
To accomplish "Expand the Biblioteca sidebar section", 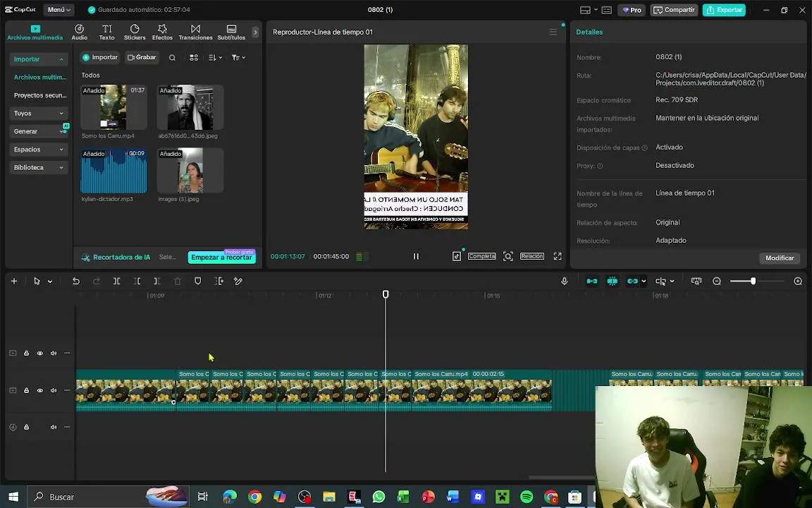I will (x=38, y=167).
